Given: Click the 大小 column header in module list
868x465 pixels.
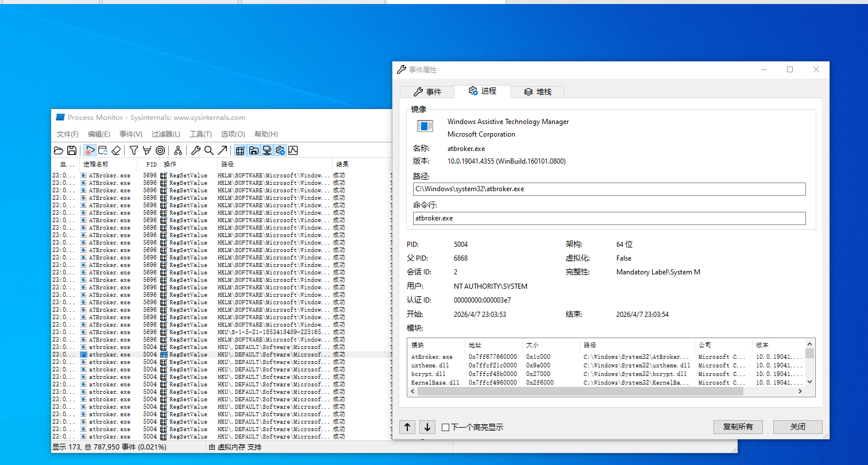Looking at the screenshot, I should click(x=551, y=345).
